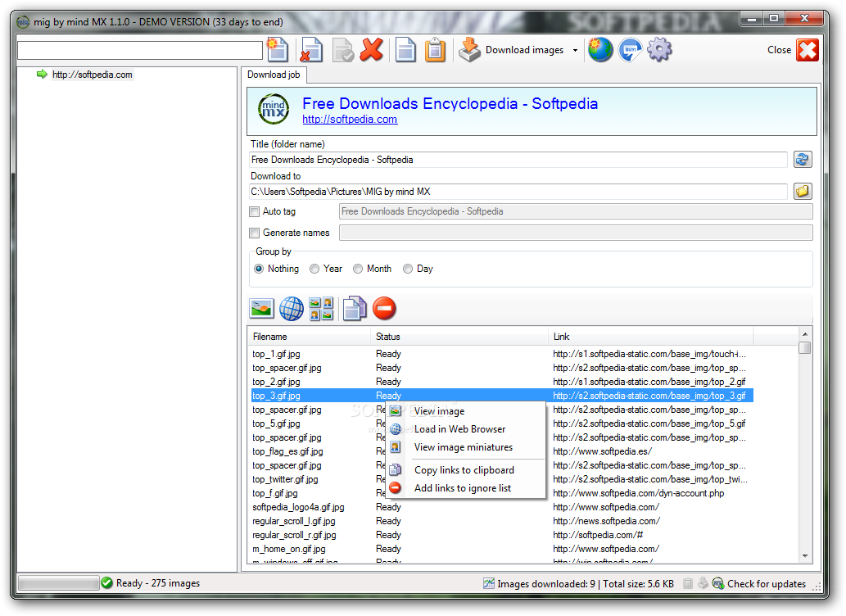Enable the Auto tag checkbox
The image size is (846, 616).
(x=255, y=211)
